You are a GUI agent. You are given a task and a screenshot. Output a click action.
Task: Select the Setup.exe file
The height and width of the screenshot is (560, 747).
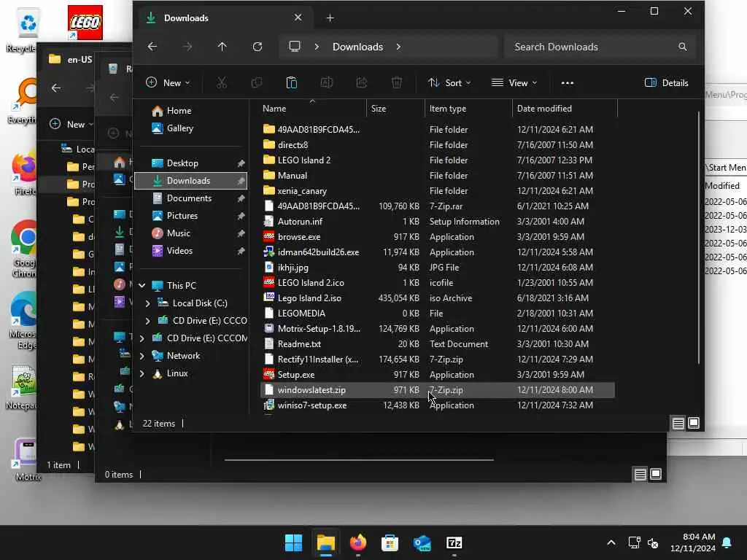(438, 375)
